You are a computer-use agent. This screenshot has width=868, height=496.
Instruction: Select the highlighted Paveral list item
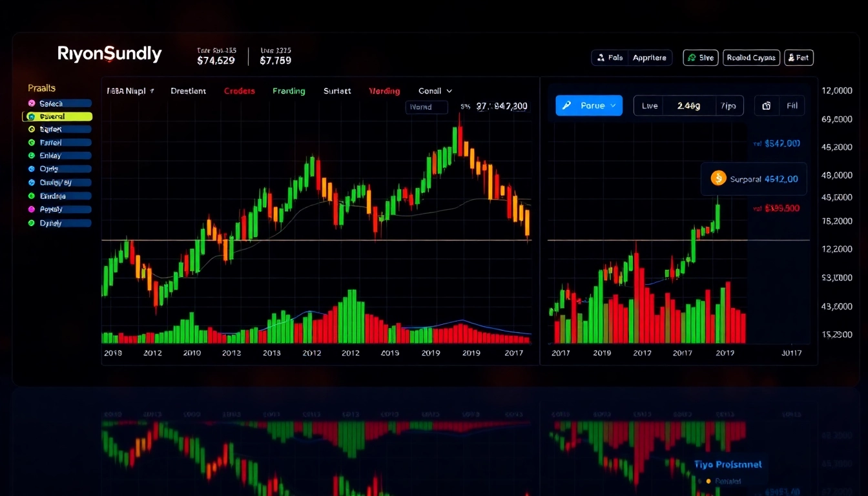[57, 117]
